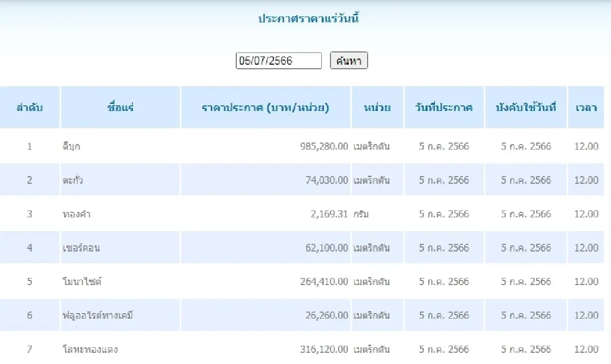Click the price 985,280.00

324,147
